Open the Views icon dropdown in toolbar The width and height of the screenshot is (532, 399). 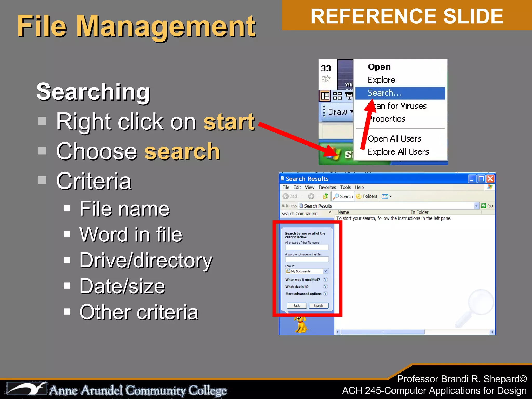387,196
